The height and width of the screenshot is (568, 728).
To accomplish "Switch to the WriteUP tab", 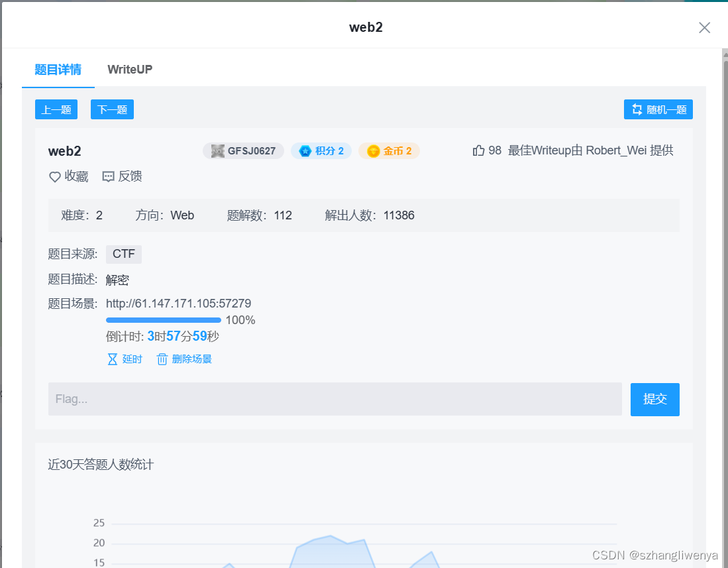I will click(129, 69).
